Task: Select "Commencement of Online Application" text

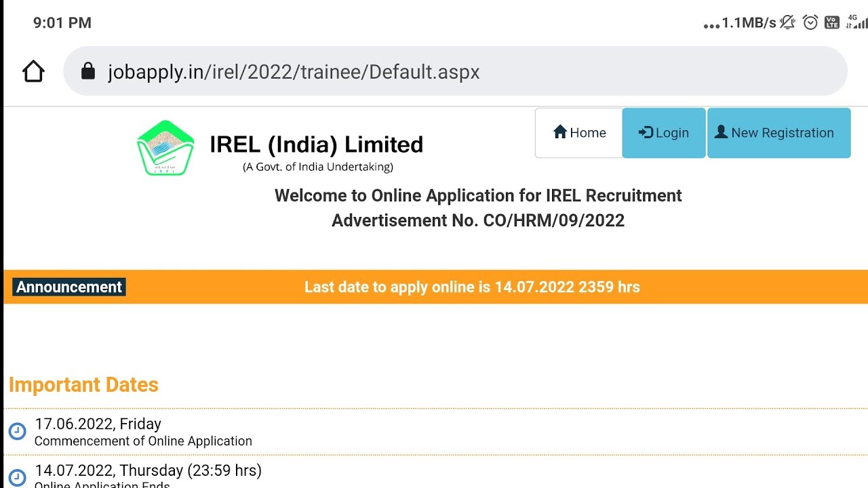Action: [143, 441]
